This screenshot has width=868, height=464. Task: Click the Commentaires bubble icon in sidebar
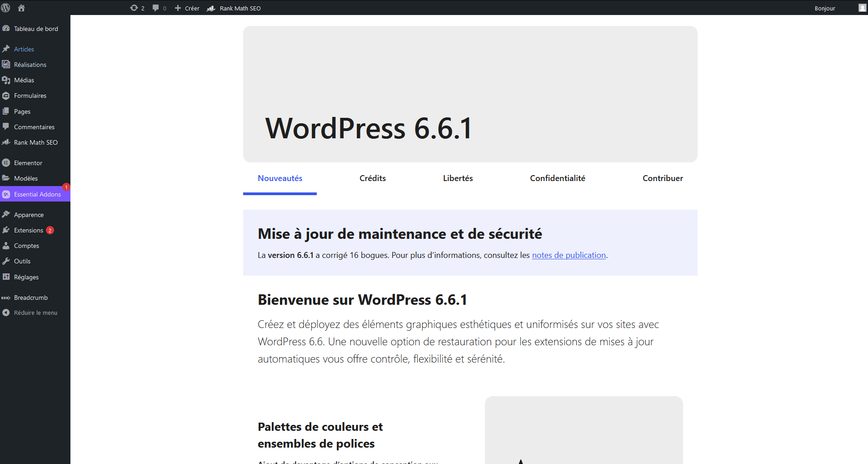(6, 126)
